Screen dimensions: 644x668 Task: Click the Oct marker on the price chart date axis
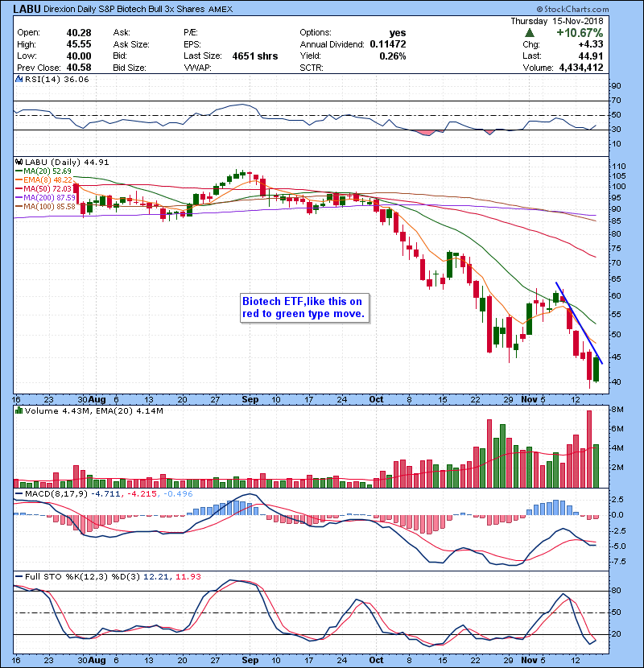(x=376, y=400)
